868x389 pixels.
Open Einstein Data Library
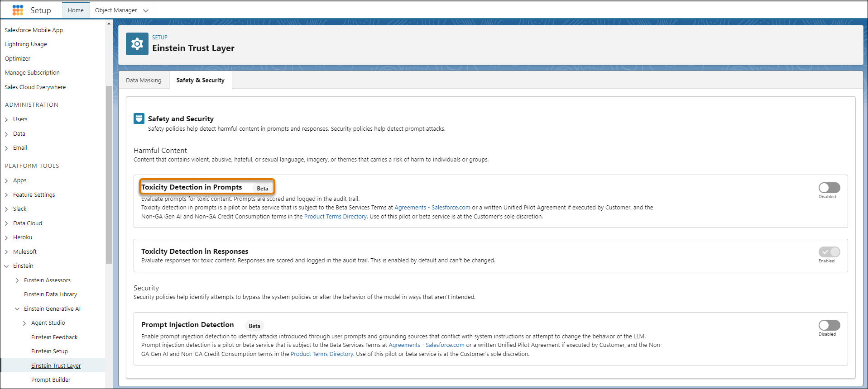point(51,294)
